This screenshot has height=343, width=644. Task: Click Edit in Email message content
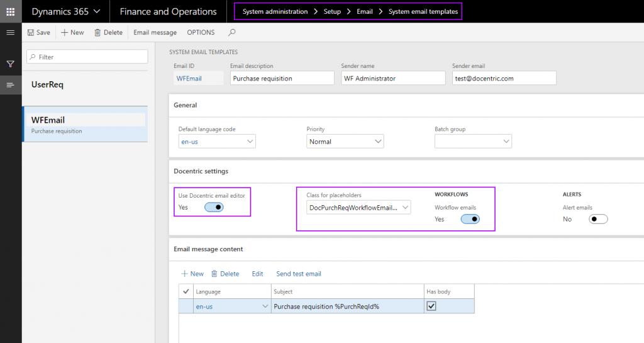click(x=257, y=274)
